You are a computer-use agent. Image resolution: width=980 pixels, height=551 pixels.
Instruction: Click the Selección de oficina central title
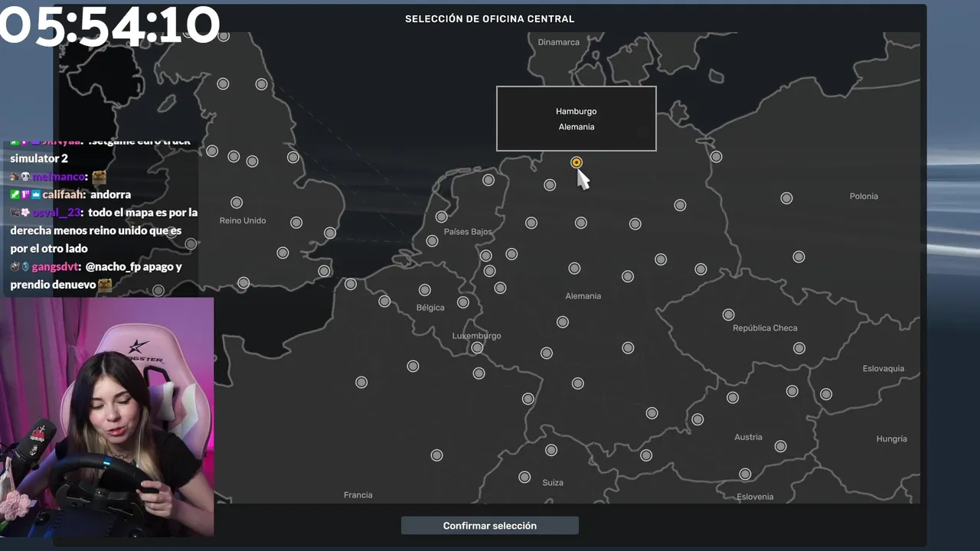tap(490, 19)
